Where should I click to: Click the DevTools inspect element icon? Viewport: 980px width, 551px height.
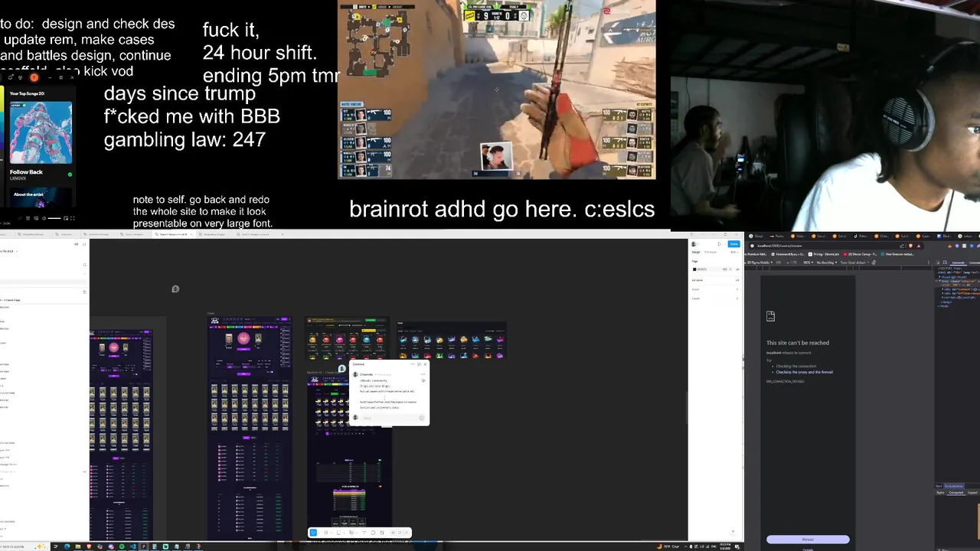[938, 262]
